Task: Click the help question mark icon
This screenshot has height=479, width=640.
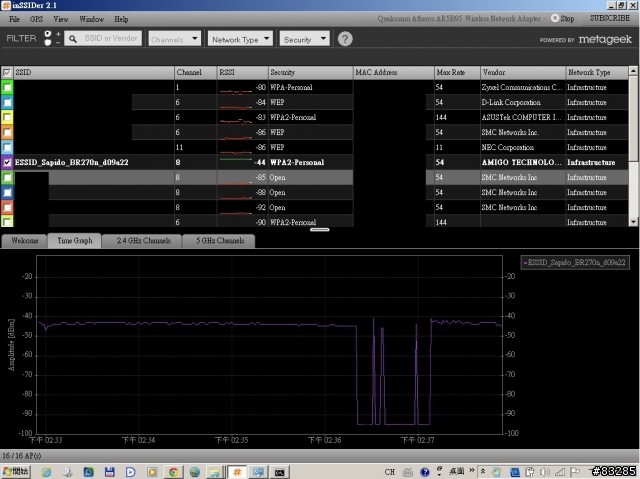Action: (345, 39)
